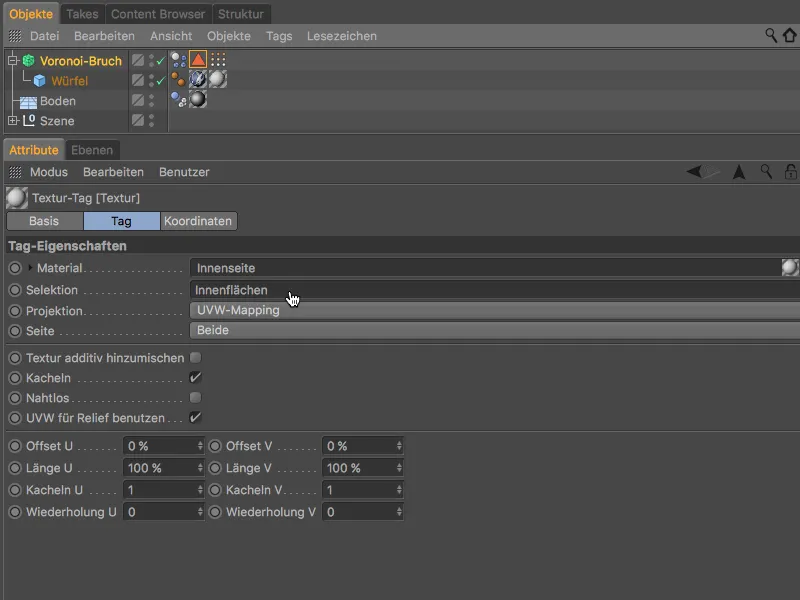Open the Lesezeichen menu

pyautogui.click(x=342, y=36)
